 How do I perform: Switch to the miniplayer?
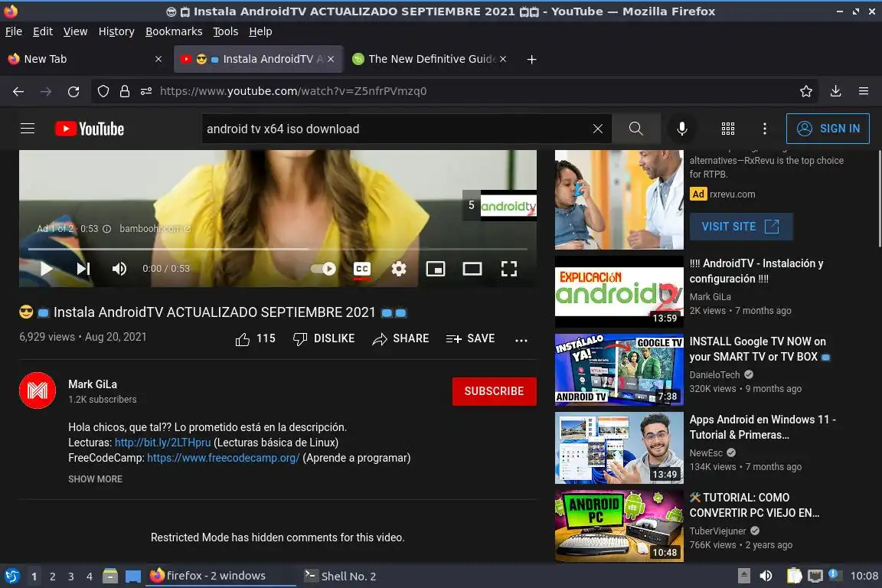pyautogui.click(x=436, y=269)
